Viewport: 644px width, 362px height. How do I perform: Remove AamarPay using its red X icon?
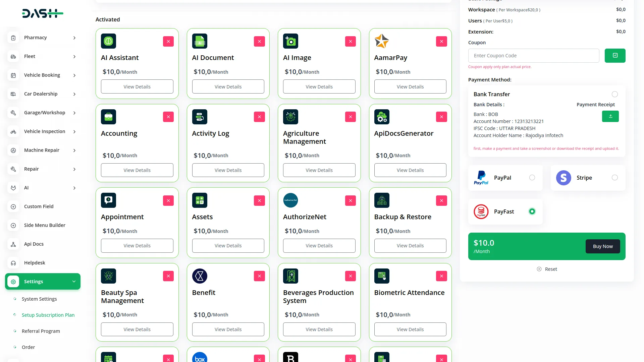(x=441, y=42)
